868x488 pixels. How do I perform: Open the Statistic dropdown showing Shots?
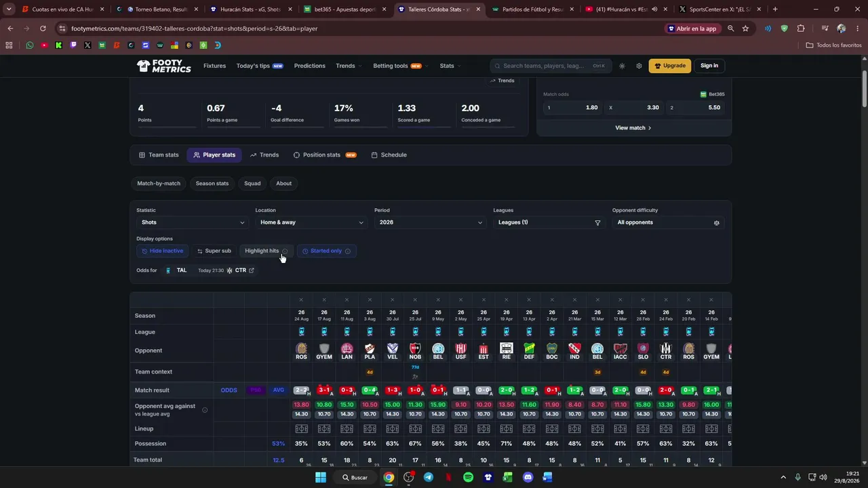pos(193,222)
